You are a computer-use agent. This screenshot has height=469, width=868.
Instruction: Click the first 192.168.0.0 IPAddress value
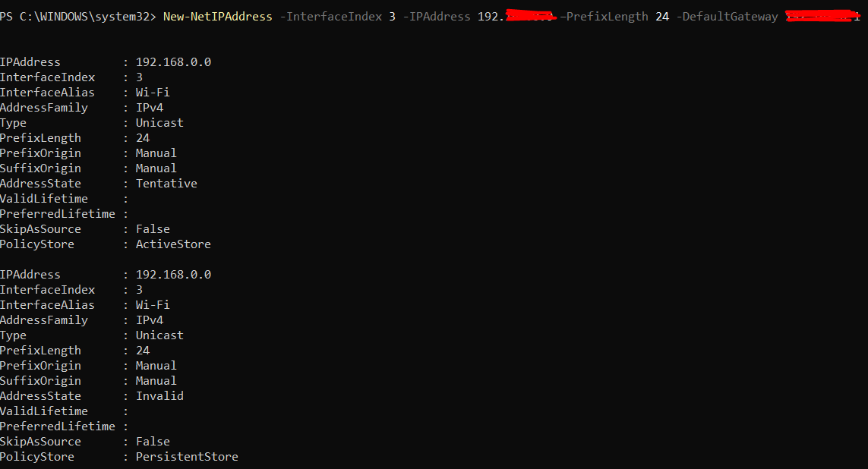(x=173, y=62)
